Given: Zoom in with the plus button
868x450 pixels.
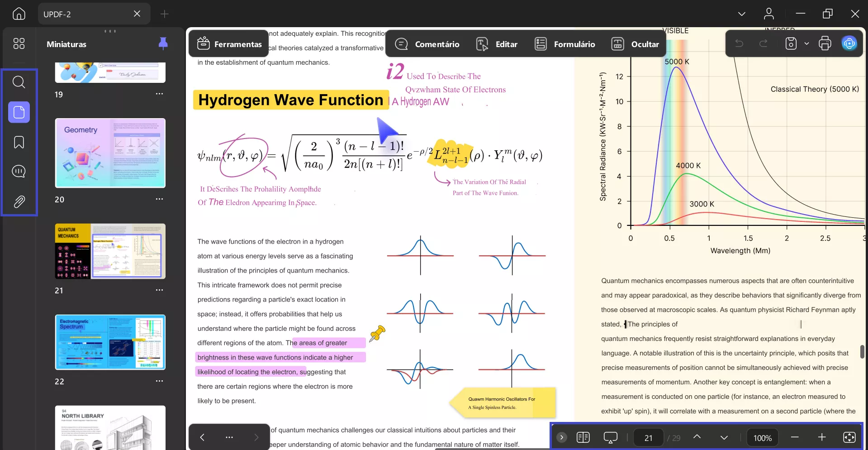Looking at the screenshot, I should pos(822,437).
